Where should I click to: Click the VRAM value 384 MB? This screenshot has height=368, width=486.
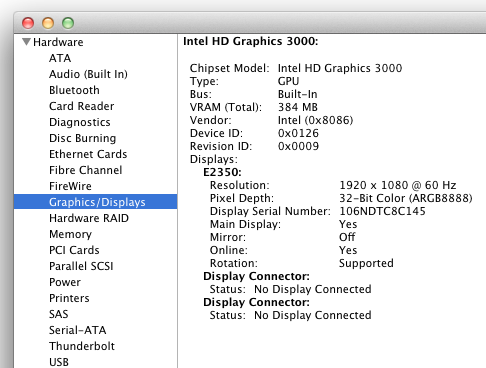coord(298,107)
